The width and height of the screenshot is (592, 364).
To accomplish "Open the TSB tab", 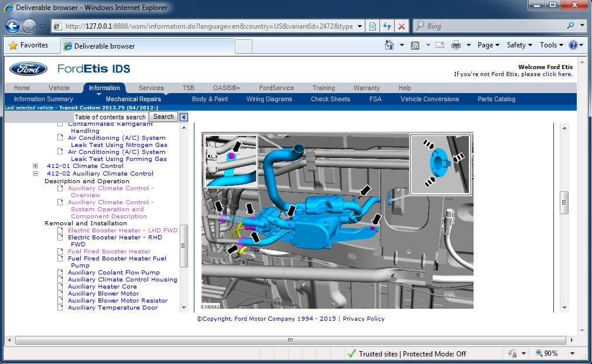I will tap(188, 88).
